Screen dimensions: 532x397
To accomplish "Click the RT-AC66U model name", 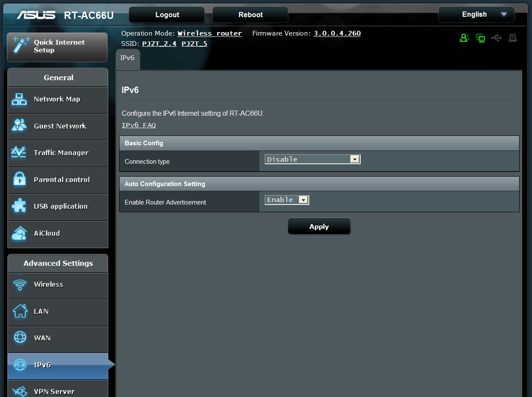I will coord(89,15).
